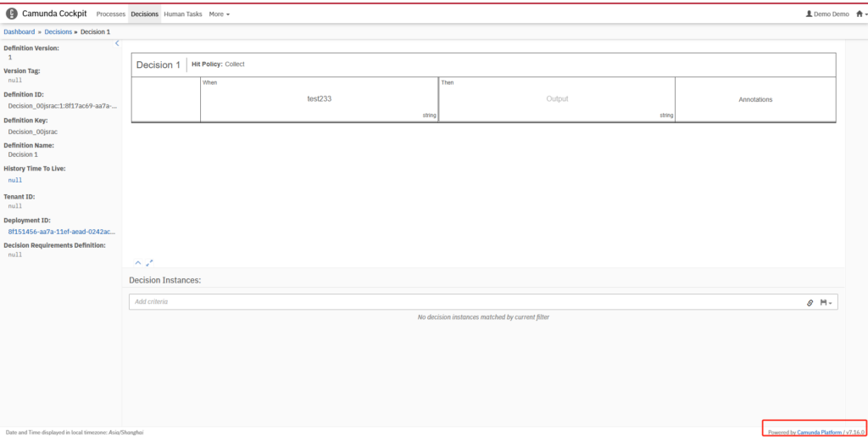This screenshot has width=868, height=437.
Task: Click the Brand name Camunda Cockpit text
Action: [54, 14]
